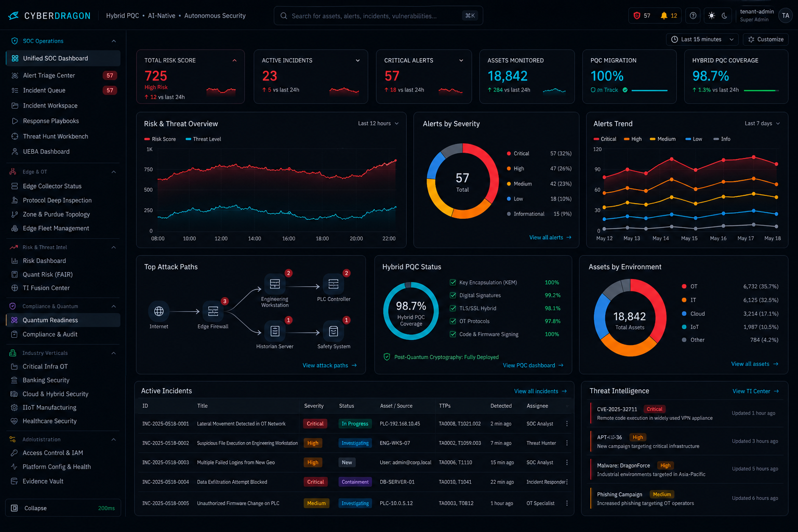Open CVE-2025-32711 threat intelligence entry

tap(684, 414)
